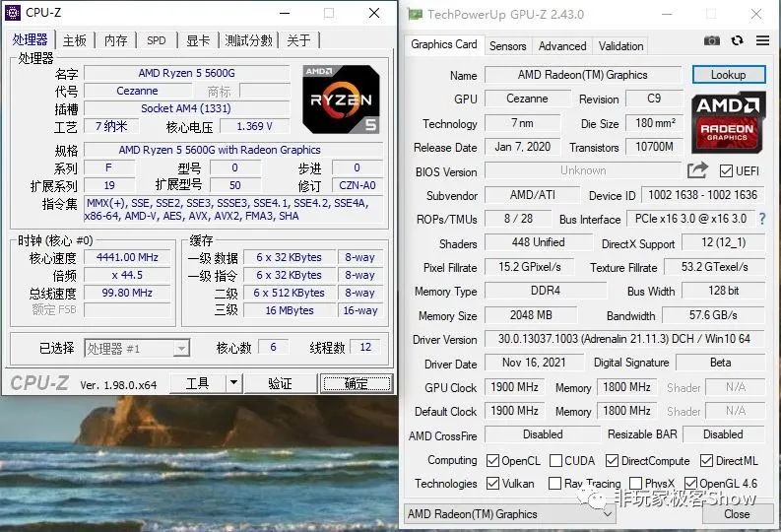781x532 pixels.
Task: Click the Socket AM4 (1331) value
Action: click(187, 108)
